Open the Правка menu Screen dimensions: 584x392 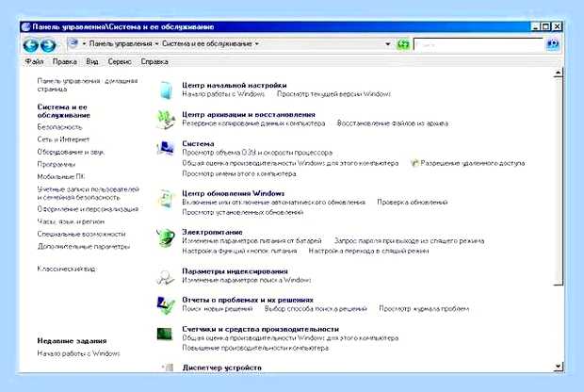tap(65, 61)
